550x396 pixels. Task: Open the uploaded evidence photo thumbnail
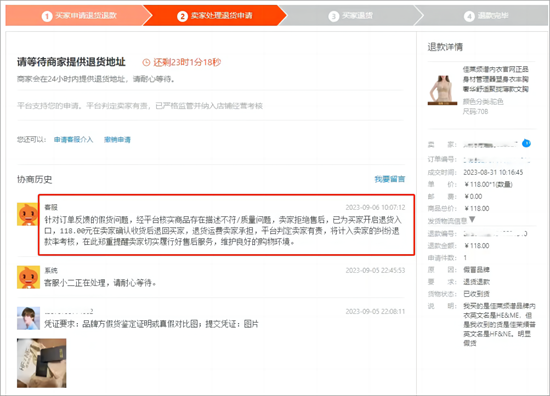41,363
